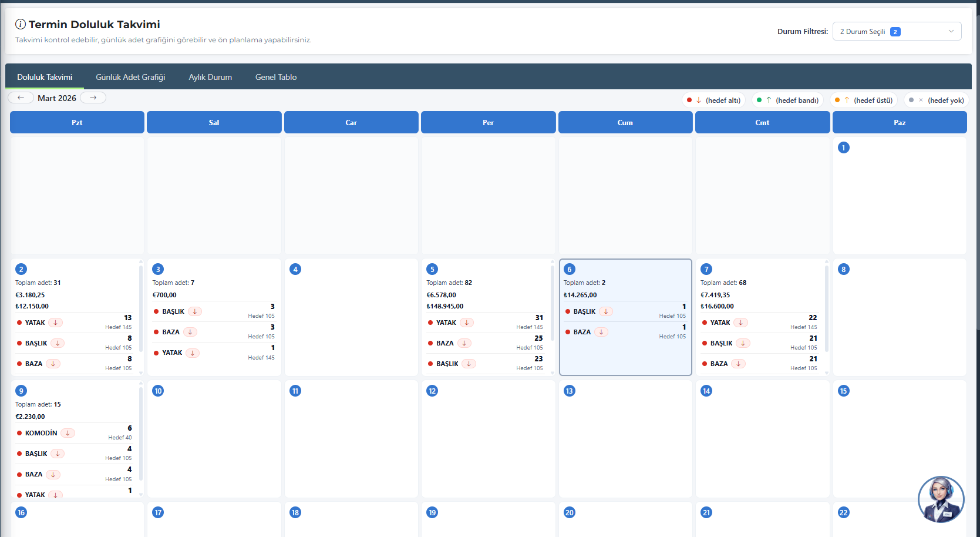Toggle the 'hedef yok' legend filter

coord(937,100)
